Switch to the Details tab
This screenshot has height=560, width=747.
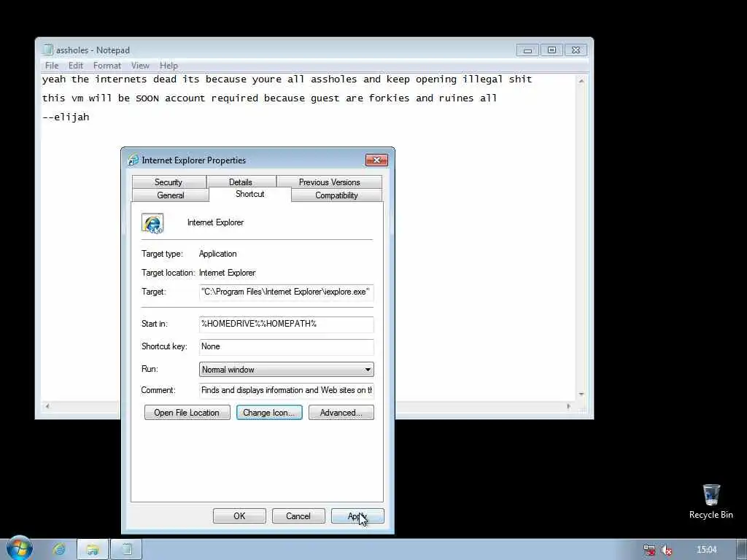coord(241,182)
